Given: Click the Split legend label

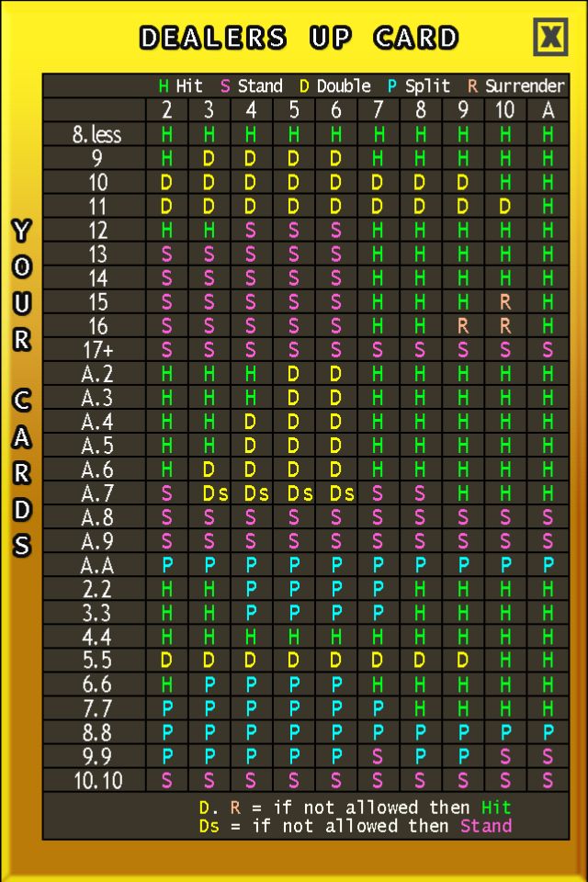Looking at the screenshot, I should [419, 86].
